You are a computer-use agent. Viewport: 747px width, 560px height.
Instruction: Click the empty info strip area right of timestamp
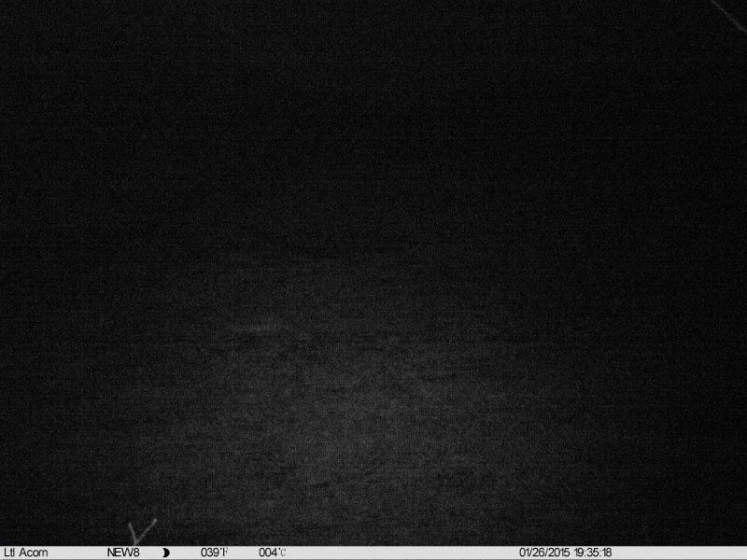coord(680,553)
